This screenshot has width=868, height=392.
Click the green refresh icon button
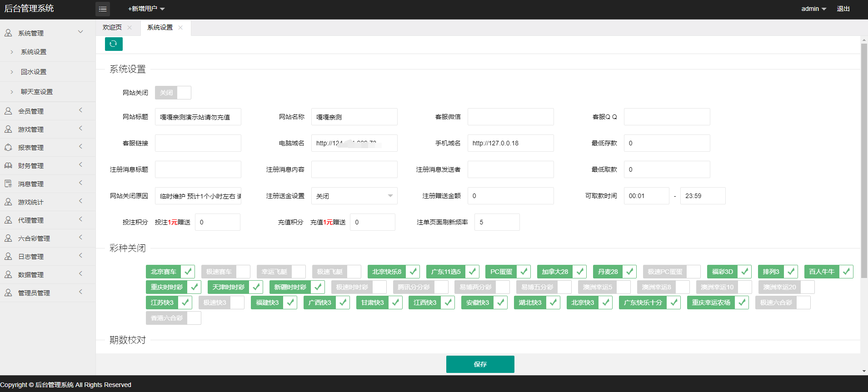[x=114, y=44]
